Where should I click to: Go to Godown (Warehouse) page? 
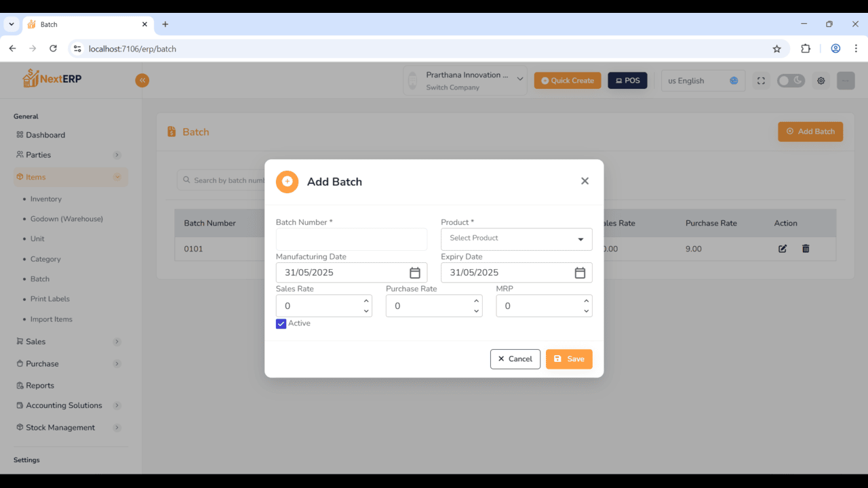click(66, 219)
